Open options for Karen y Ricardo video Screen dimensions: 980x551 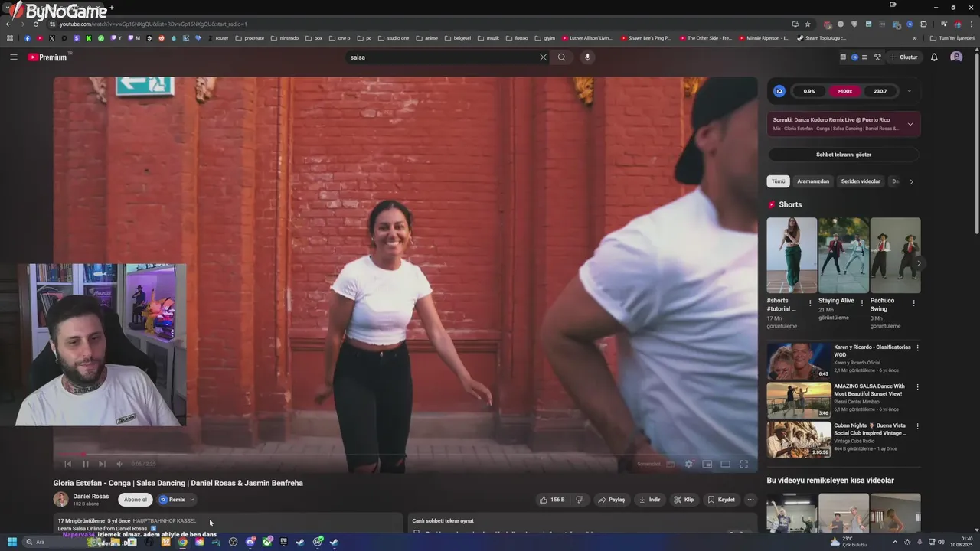[917, 348]
